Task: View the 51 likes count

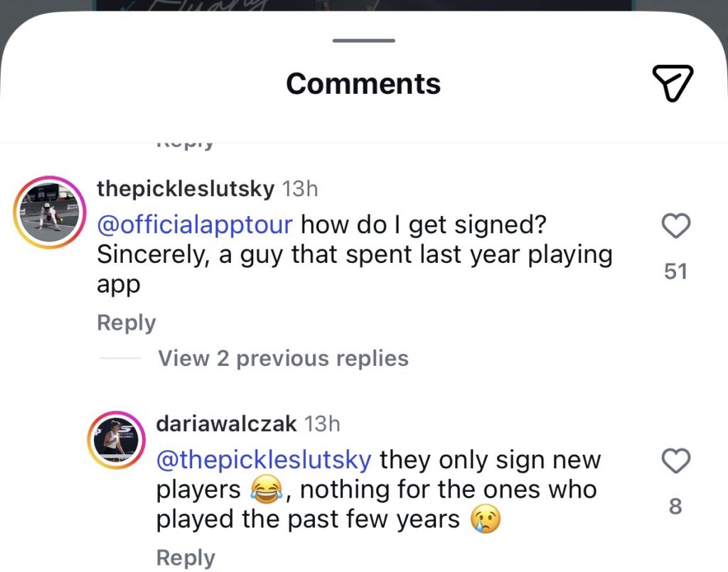Action: [675, 271]
